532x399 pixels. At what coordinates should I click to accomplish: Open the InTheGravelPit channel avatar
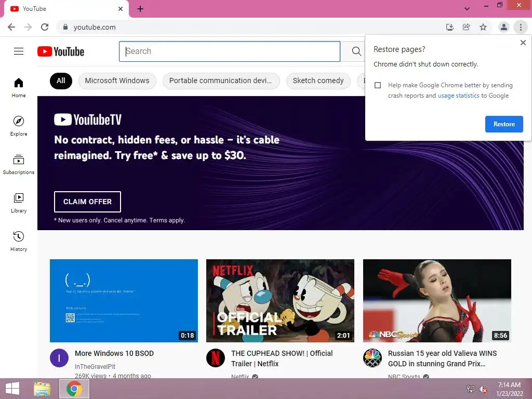click(59, 358)
